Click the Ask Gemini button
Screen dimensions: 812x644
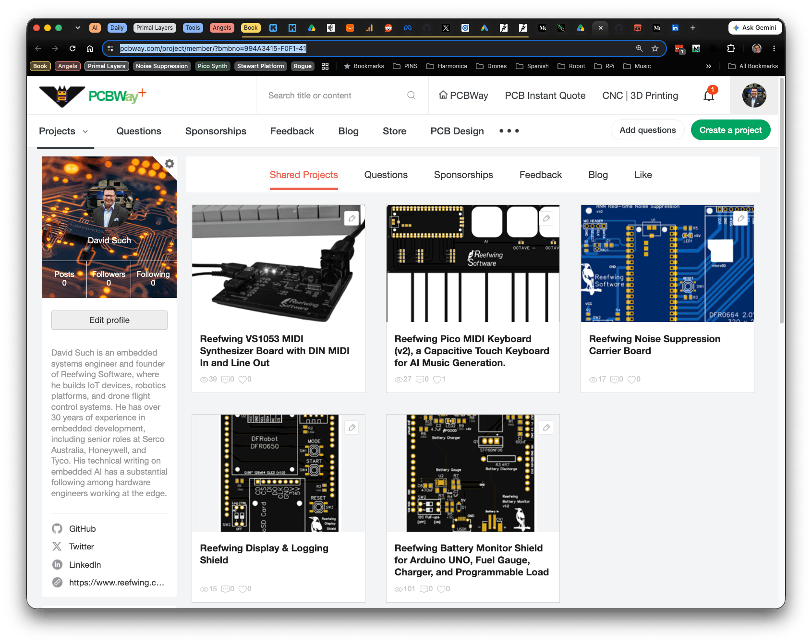pyautogui.click(x=754, y=28)
